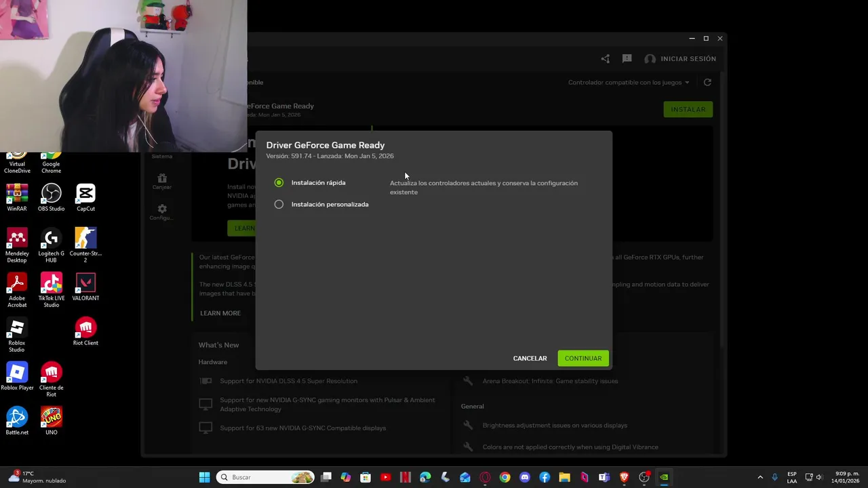
Task: Select the Instalación personalizada radio option
Action: click(x=279, y=204)
